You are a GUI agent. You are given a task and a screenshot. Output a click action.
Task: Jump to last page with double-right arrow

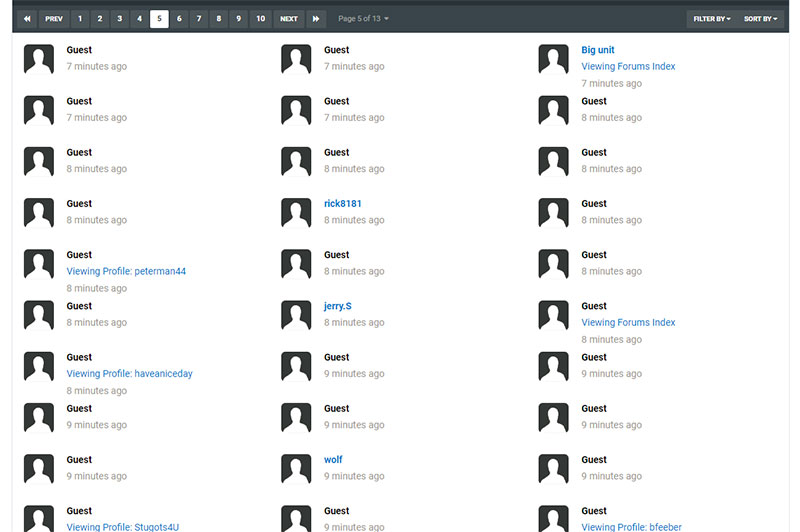pyautogui.click(x=316, y=19)
